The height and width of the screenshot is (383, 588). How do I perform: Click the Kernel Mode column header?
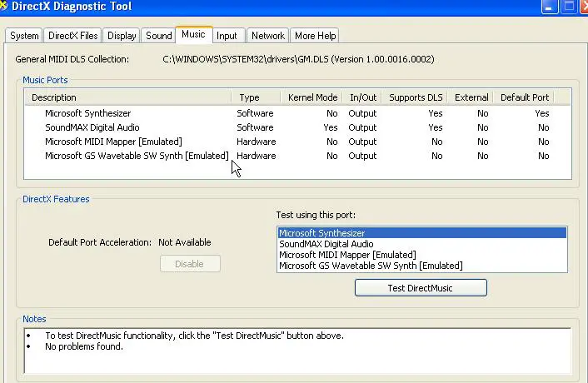pyautogui.click(x=311, y=97)
